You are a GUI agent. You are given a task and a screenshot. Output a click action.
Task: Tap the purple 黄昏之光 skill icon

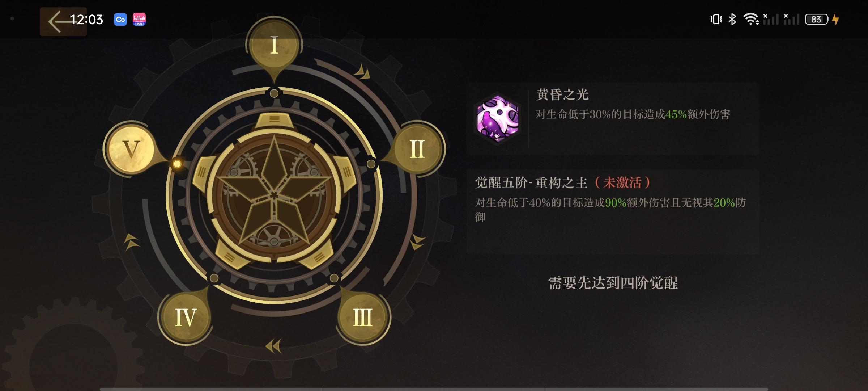(x=498, y=118)
